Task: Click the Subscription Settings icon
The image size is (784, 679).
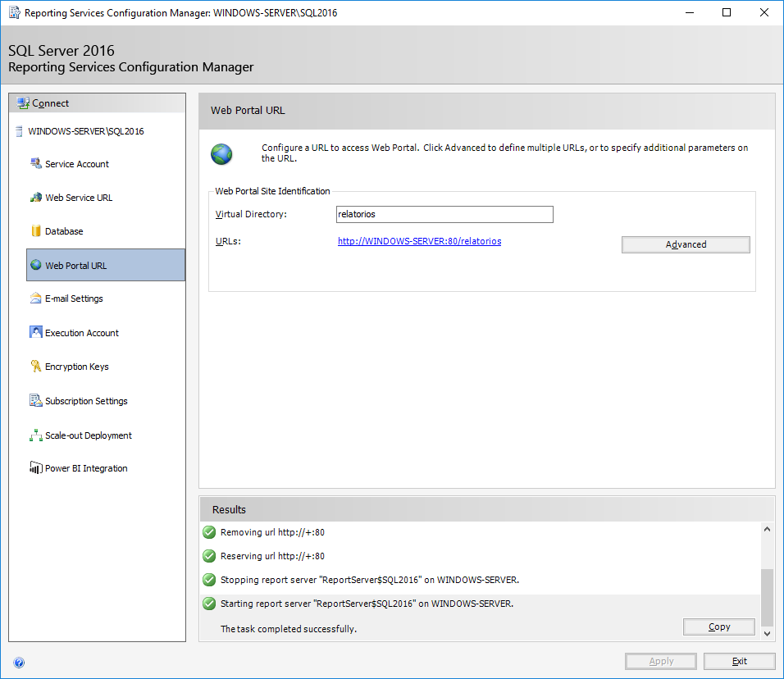Action: pos(36,400)
